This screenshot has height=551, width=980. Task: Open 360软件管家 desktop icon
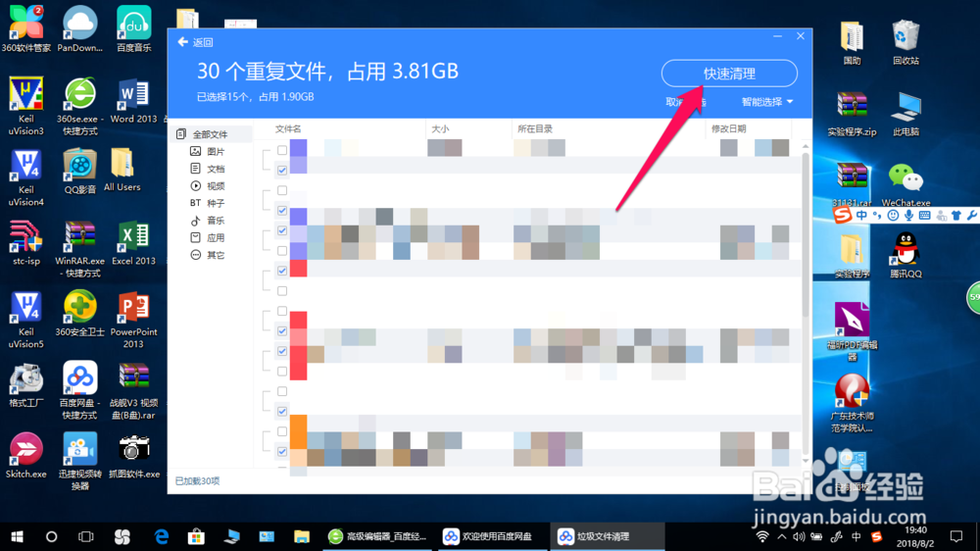(x=25, y=29)
